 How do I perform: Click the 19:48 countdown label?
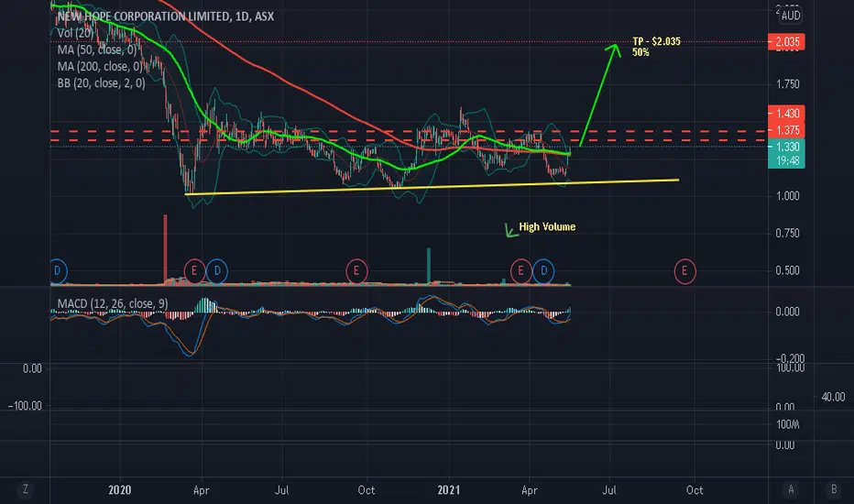tap(786, 160)
